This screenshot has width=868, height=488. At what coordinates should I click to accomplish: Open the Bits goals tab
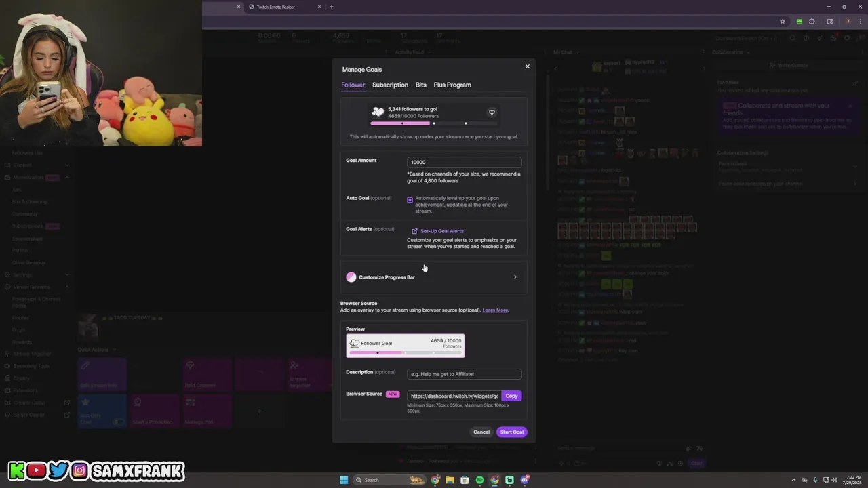point(421,85)
